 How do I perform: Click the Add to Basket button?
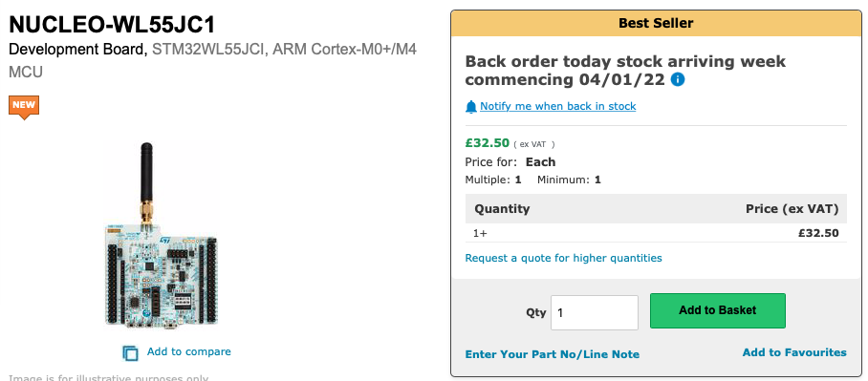pyautogui.click(x=717, y=310)
